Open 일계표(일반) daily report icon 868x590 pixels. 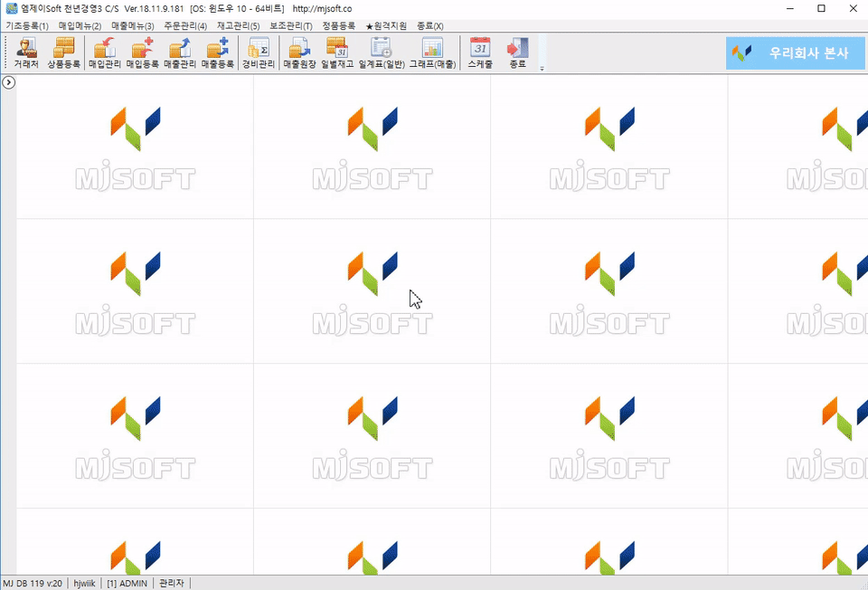pos(382,53)
